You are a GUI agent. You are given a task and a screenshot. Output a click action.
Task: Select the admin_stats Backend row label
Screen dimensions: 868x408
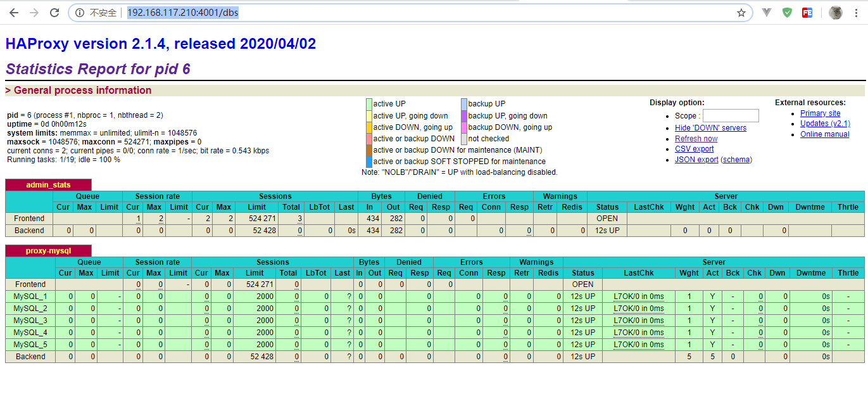tap(29, 231)
